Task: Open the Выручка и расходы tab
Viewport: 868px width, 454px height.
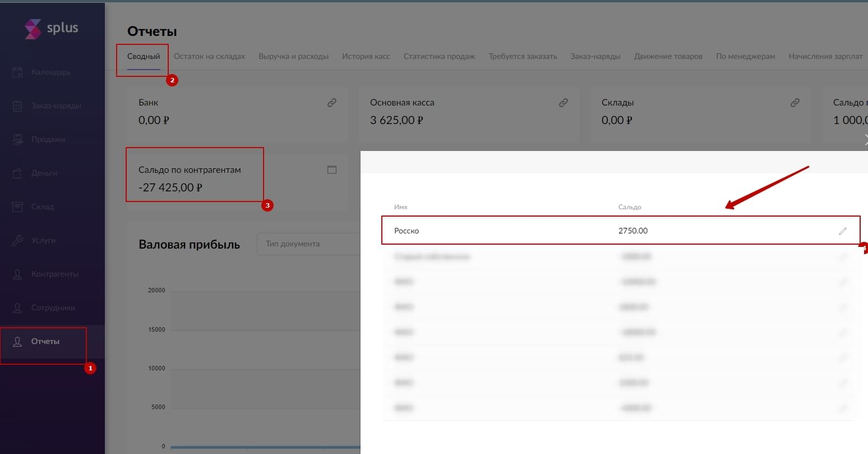Action: pos(293,56)
